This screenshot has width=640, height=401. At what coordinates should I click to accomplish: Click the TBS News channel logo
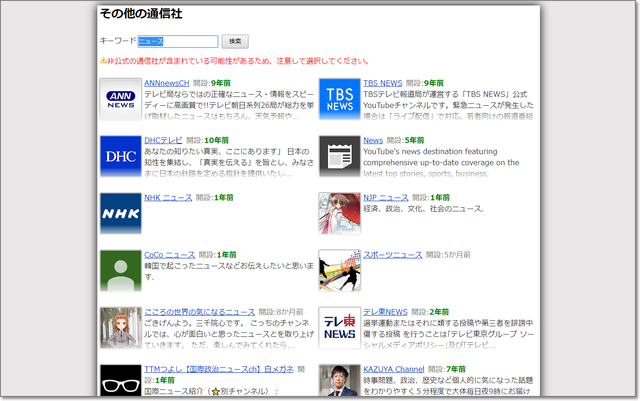click(339, 98)
